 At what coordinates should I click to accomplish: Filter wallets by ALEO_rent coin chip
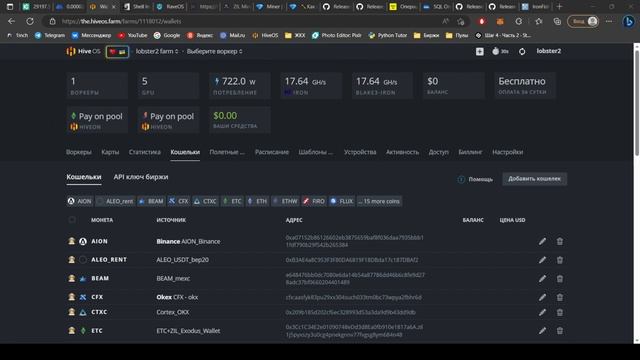click(x=116, y=201)
